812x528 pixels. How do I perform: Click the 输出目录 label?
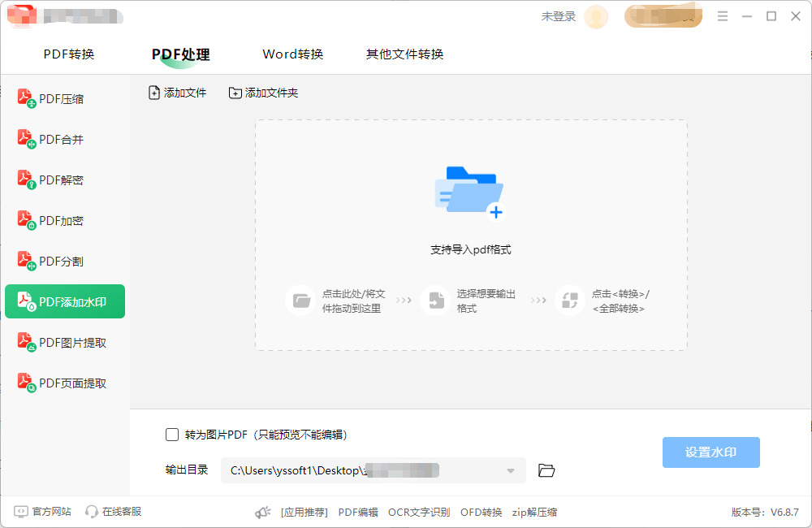point(187,470)
